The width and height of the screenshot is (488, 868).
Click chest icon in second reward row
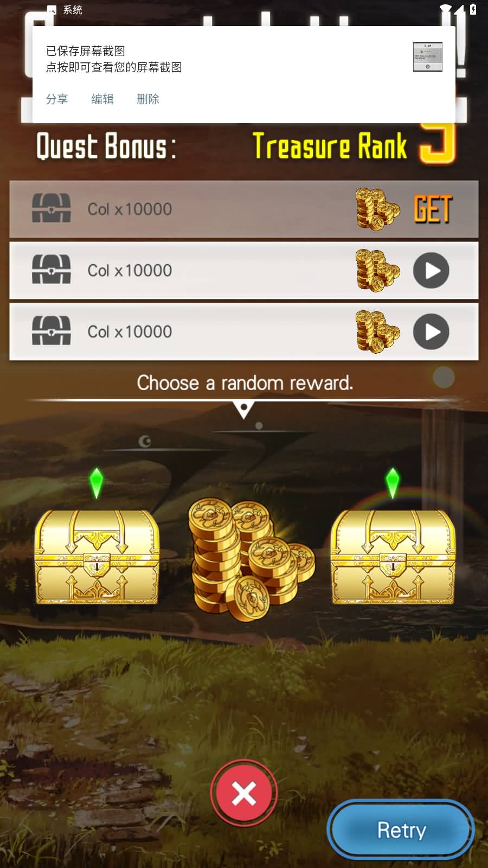pyautogui.click(x=52, y=270)
